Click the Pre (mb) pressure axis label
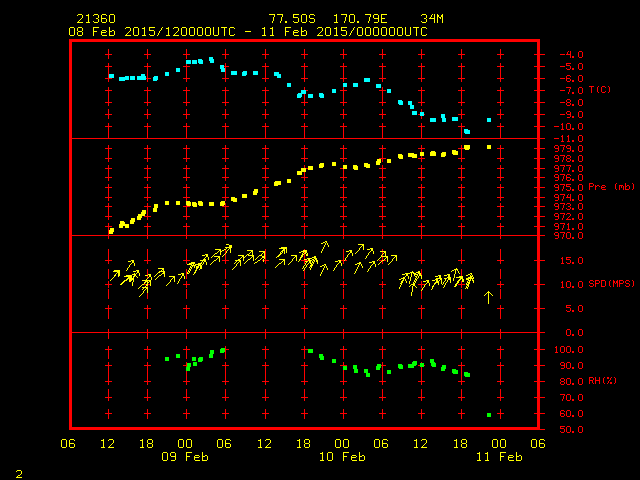 [611, 187]
